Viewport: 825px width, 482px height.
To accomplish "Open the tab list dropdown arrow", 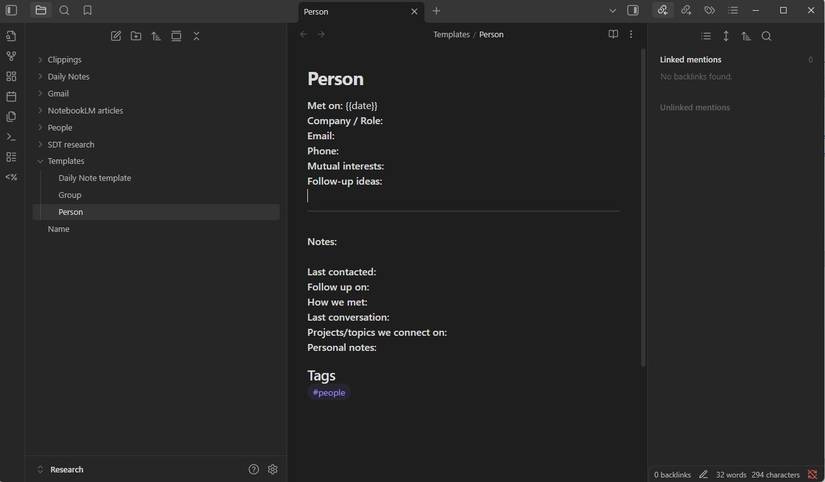I will point(612,11).
